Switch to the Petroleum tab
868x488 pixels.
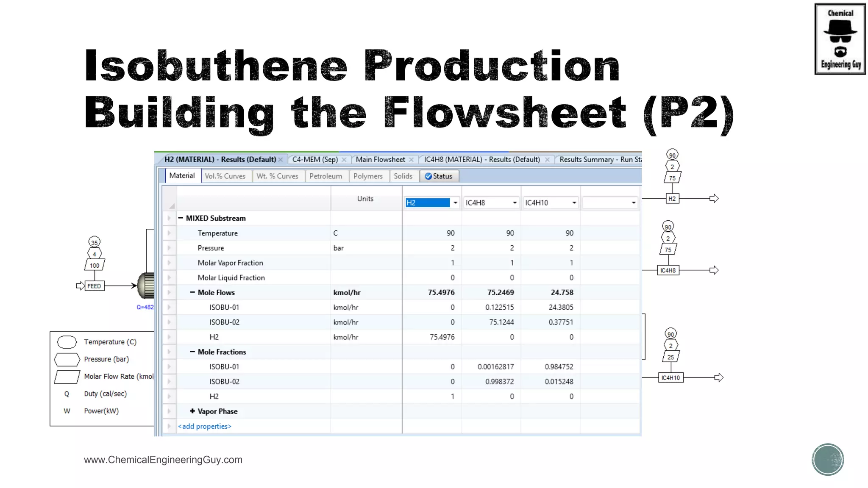click(325, 176)
